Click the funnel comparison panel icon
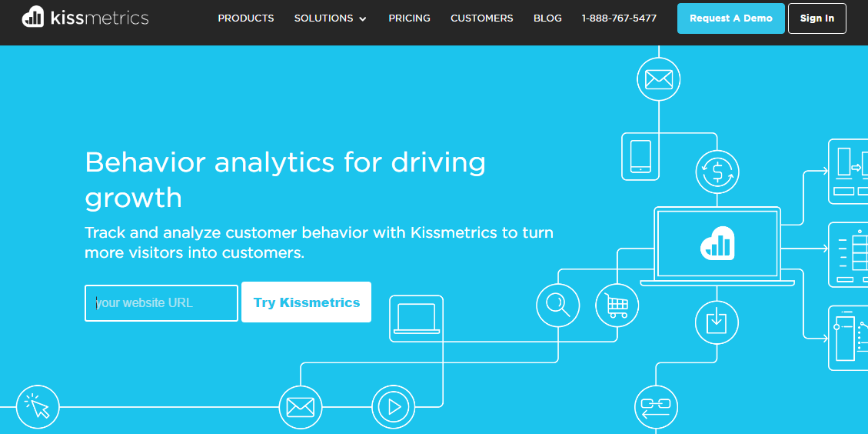 (848, 172)
